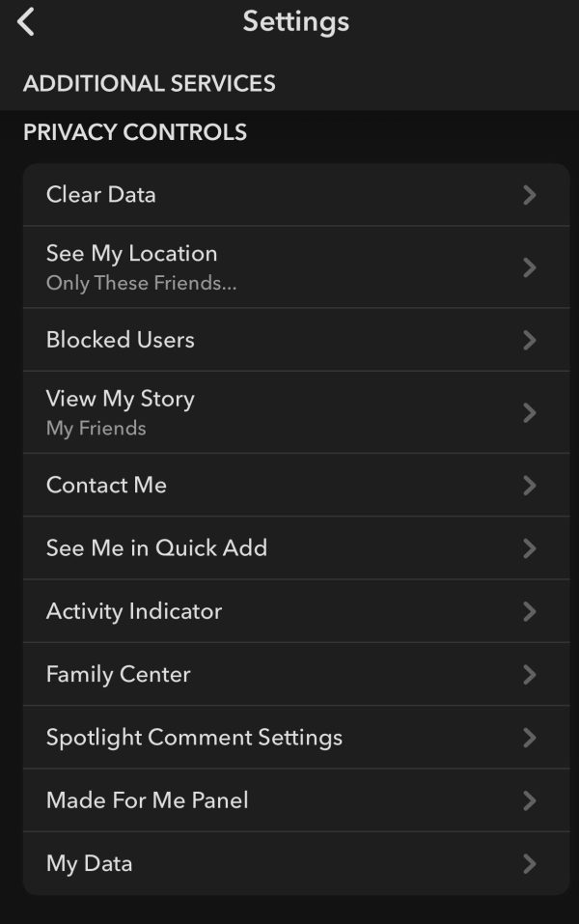Open Contact Me settings
579x924 pixels.
pyautogui.click(x=106, y=485)
